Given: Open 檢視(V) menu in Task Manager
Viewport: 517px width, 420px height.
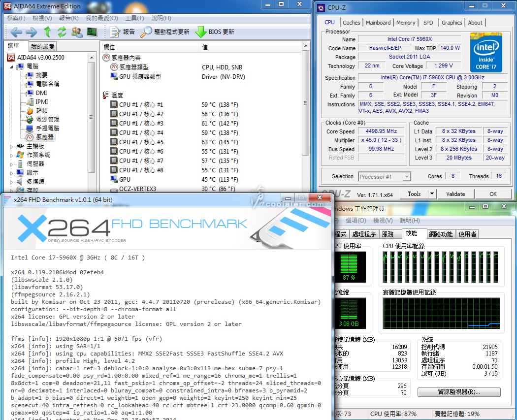Looking at the screenshot, I should coord(383,220).
